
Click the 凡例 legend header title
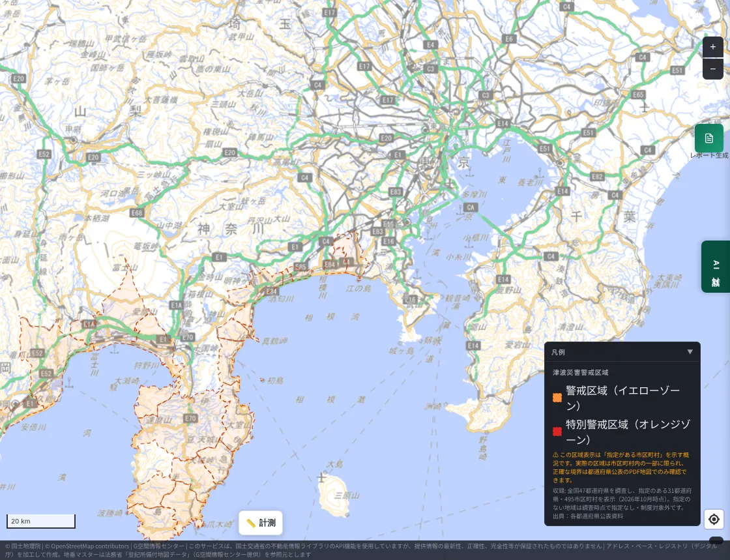(x=558, y=353)
